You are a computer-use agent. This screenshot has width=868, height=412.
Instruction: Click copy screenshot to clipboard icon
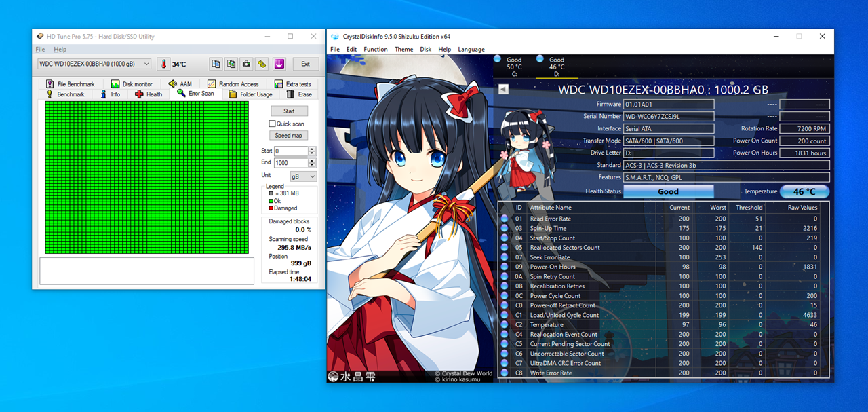point(231,64)
